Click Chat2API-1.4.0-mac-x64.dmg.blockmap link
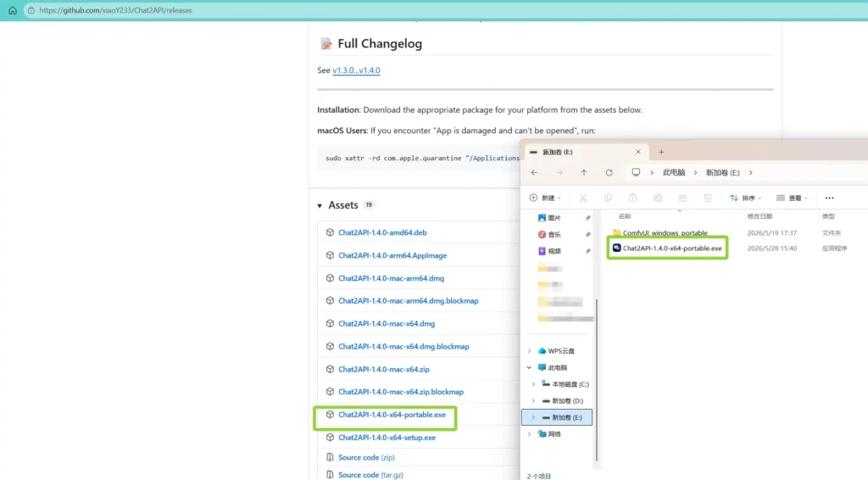The width and height of the screenshot is (868, 480). tap(403, 346)
